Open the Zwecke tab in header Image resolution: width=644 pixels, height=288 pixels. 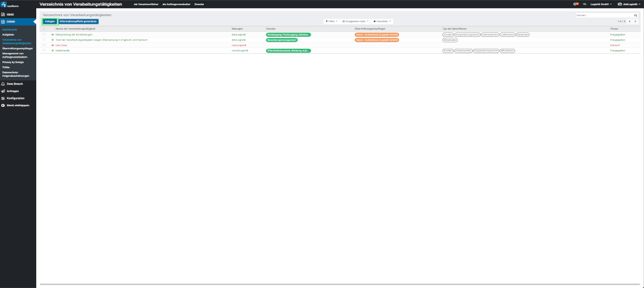tap(199, 4)
